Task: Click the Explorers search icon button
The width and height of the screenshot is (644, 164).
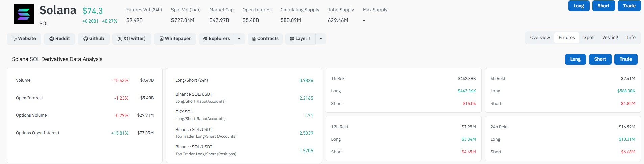Action: tap(216, 39)
